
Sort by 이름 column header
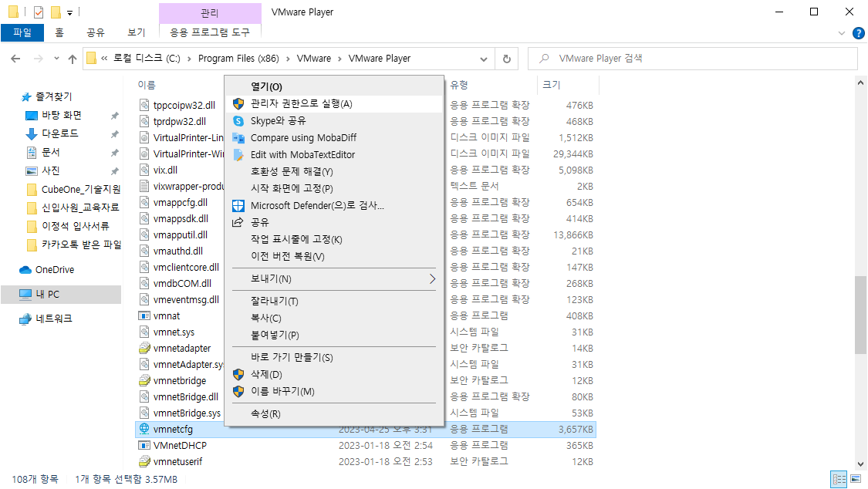147,85
